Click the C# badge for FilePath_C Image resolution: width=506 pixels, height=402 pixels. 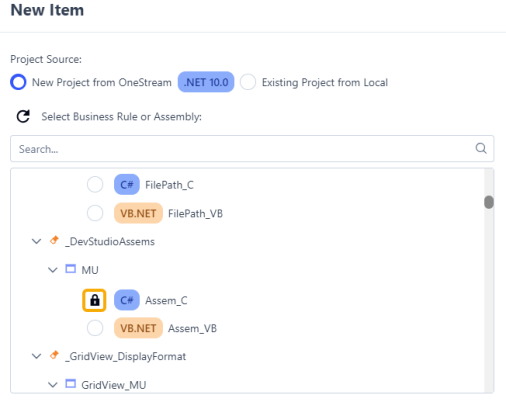pyautogui.click(x=127, y=184)
